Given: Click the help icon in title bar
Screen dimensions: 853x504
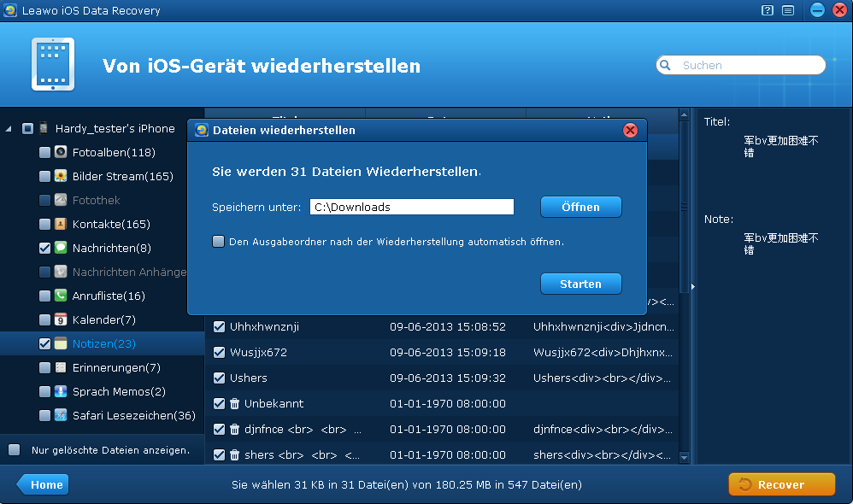Looking at the screenshot, I should tap(767, 10).
